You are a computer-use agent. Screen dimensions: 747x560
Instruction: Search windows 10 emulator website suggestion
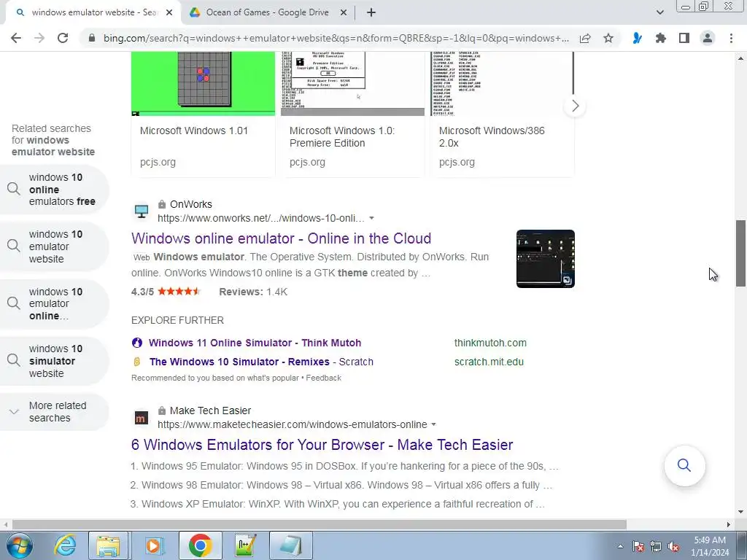54,246
